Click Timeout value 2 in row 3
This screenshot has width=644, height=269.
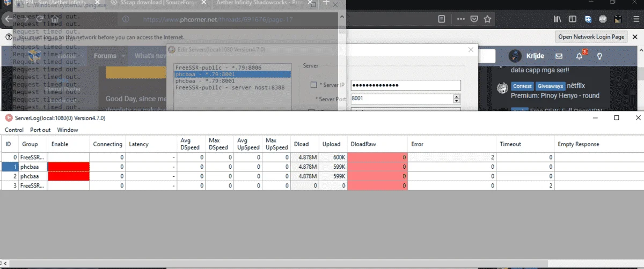(525, 185)
